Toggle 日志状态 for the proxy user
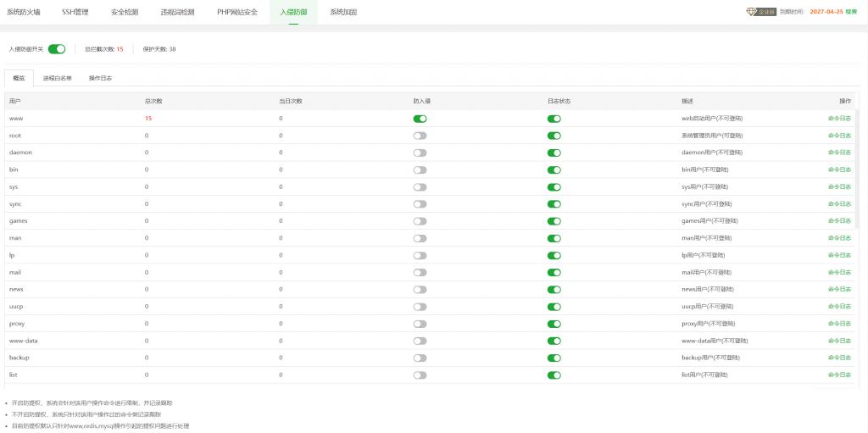Viewport: 868px width, 433px height. (x=554, y=324)
